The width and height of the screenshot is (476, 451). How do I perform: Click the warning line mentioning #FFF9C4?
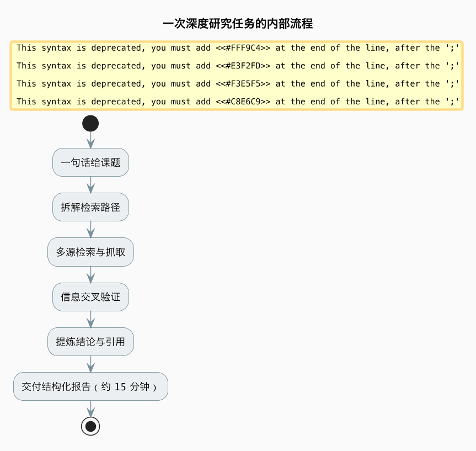[x=238, y=48]
